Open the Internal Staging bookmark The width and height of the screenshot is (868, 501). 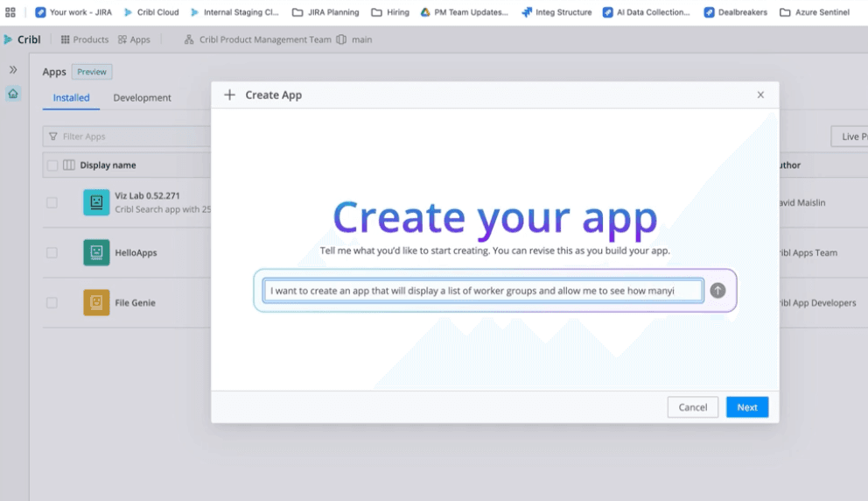234,12
